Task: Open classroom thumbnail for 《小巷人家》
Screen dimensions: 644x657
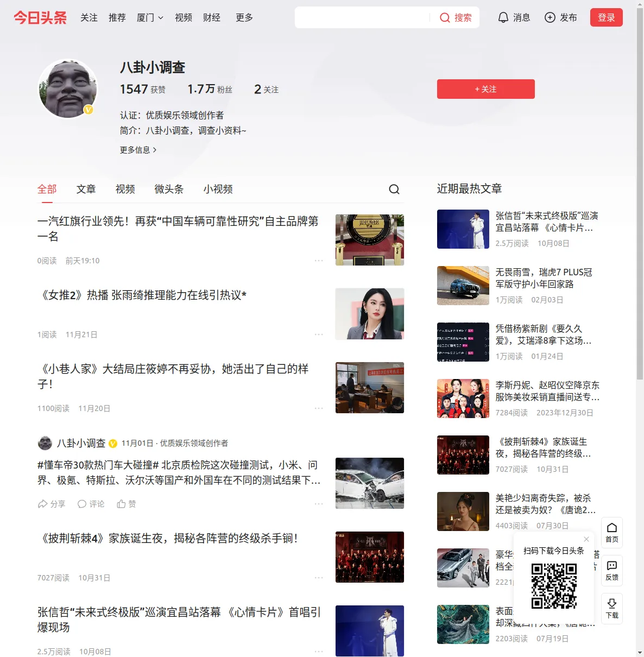Action: (x=370, y=388)
